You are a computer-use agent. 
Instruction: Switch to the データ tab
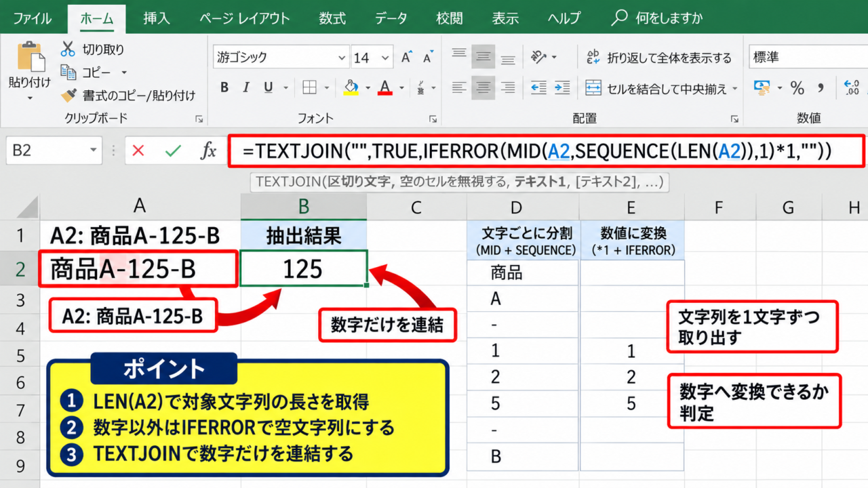[391, 18]
